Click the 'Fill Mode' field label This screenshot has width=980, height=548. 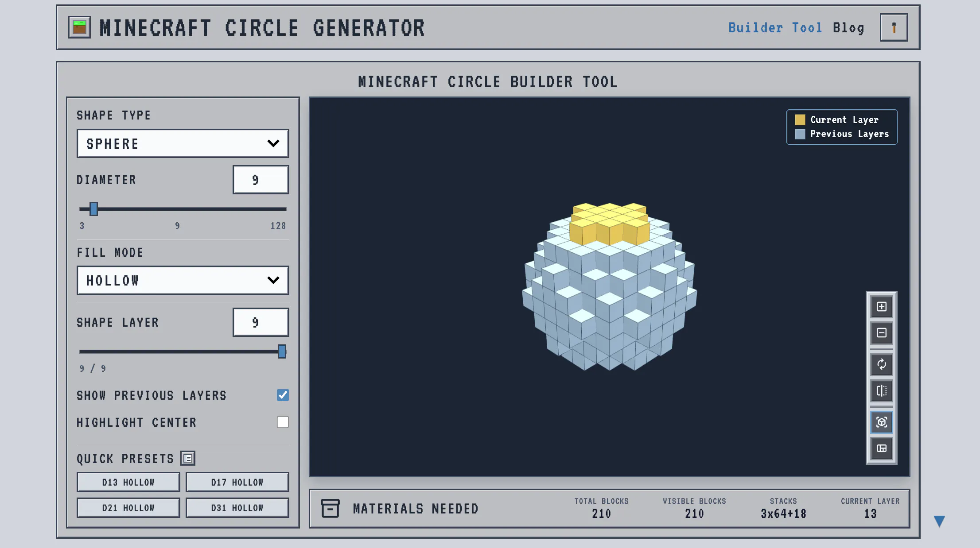(x=110, y=252)
